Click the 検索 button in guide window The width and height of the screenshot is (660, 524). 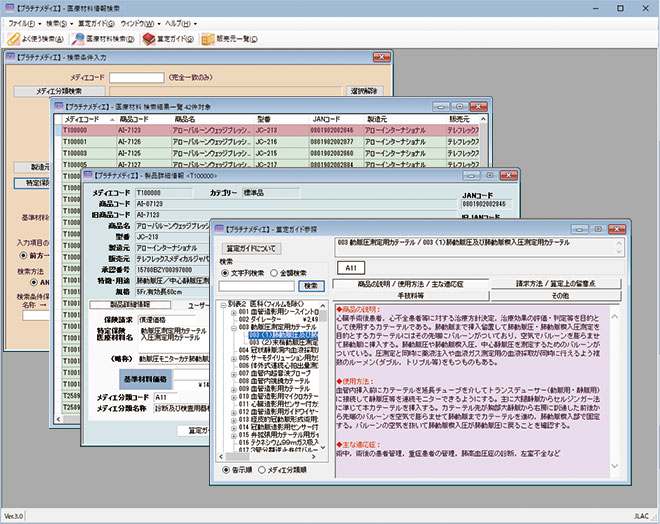coord(311,286)
